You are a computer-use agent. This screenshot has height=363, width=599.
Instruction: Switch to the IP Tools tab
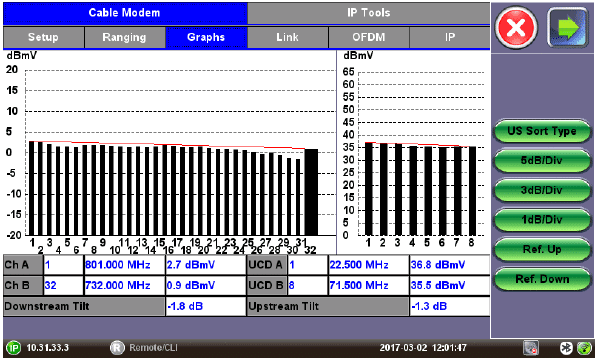[x=369, y=13]
